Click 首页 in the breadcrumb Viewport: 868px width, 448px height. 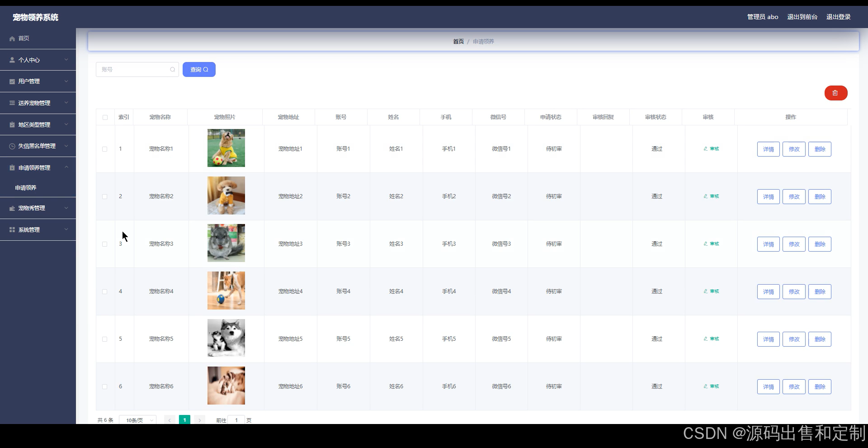pos(458,42)
